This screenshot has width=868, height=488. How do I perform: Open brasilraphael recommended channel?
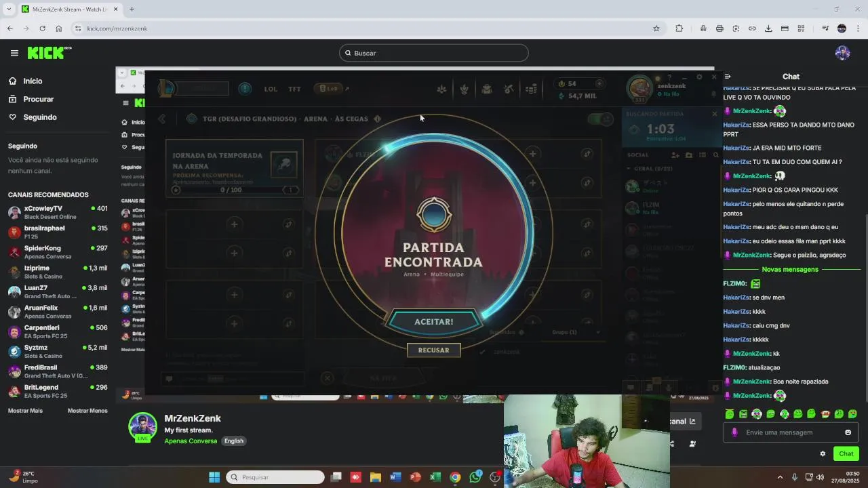coord(58,232)
